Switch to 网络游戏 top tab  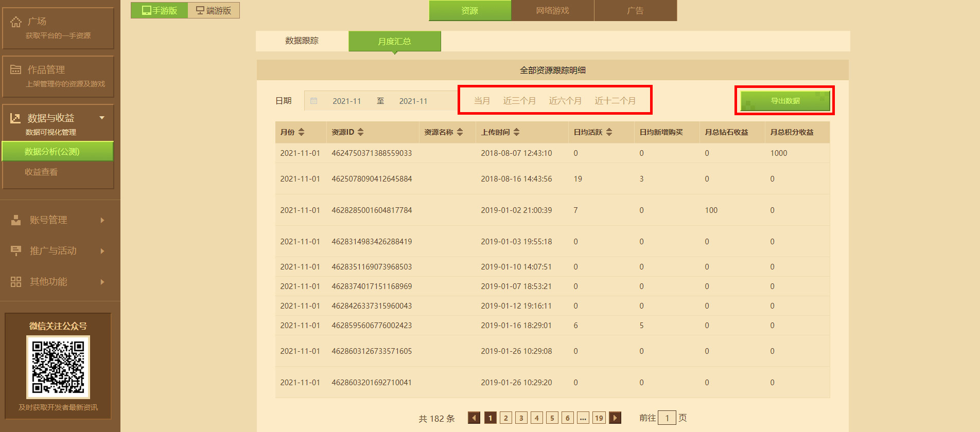[552, 10]
